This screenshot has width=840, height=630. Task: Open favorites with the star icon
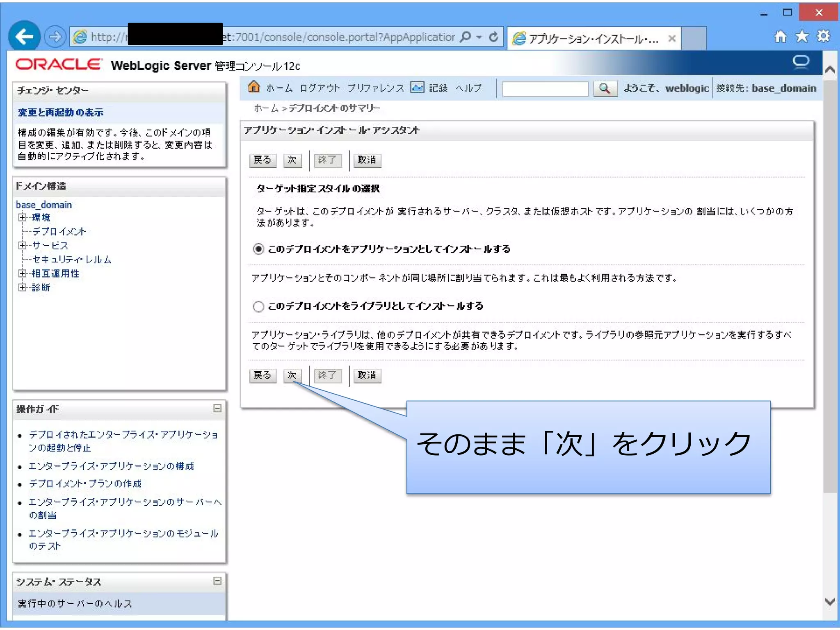802,37
